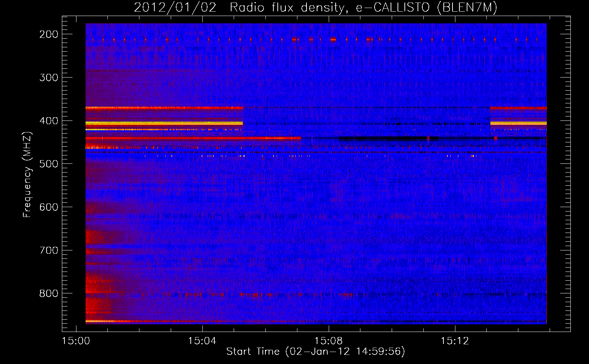
Task: Click the 'Start Time (02-Jan-12 14:59:56)' label
Action: click(316, 352)
